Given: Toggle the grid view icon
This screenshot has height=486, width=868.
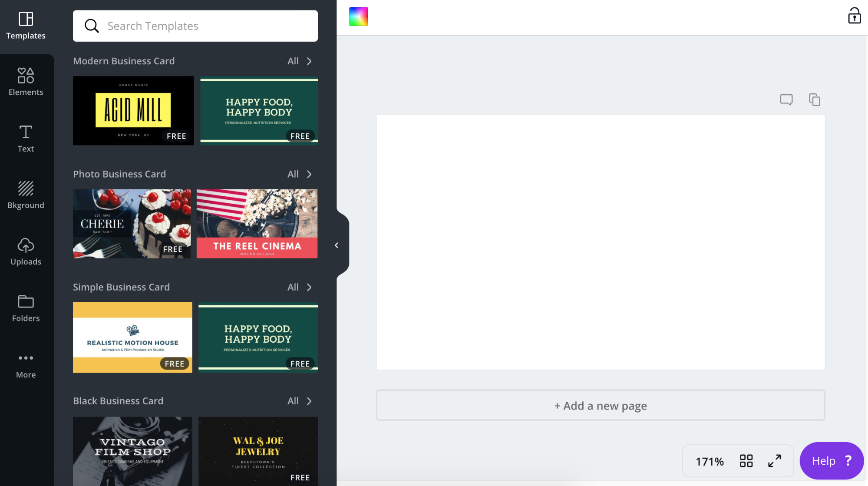Looking at the screenshot, I should pyautogui.click(x=746, y=461).
